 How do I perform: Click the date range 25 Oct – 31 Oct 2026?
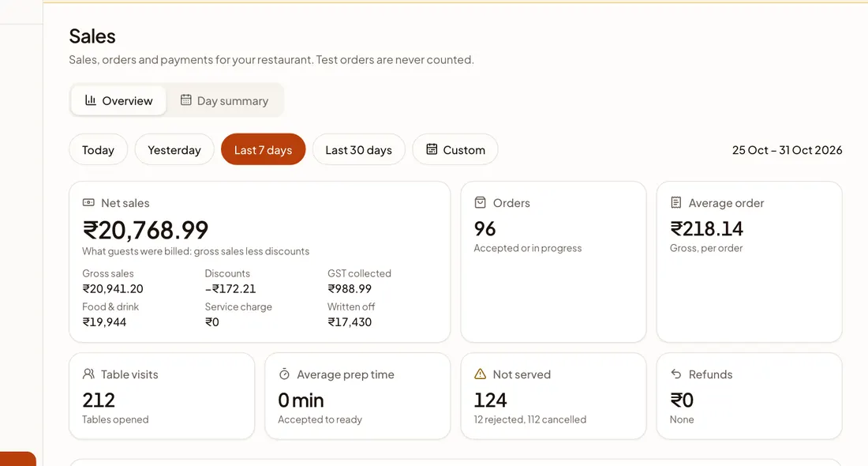pos(788,149)
